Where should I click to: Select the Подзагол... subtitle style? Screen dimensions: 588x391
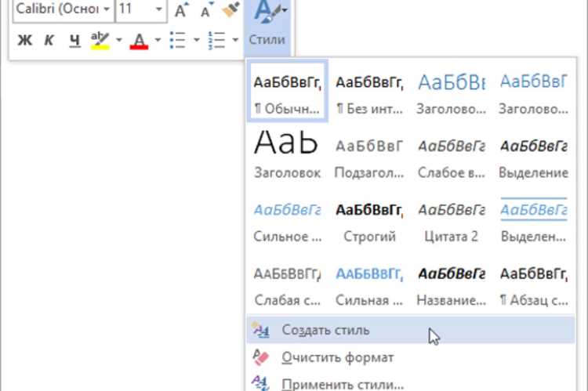[369, 155]
